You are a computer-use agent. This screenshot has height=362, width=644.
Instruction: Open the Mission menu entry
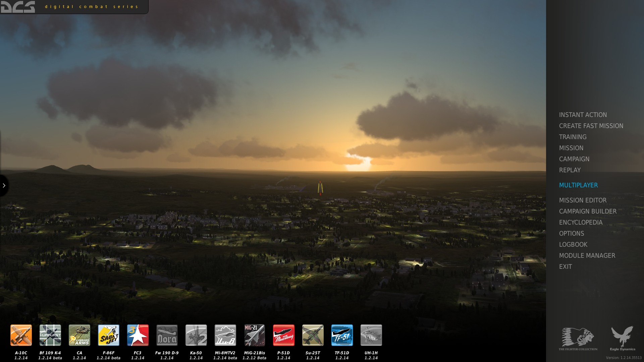click(x=571, y=148)
